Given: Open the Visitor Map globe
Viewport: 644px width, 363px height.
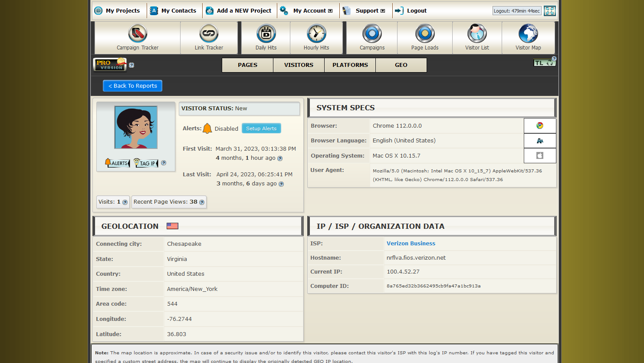Looking at the screenshot, I should click(x=528, y=34).
